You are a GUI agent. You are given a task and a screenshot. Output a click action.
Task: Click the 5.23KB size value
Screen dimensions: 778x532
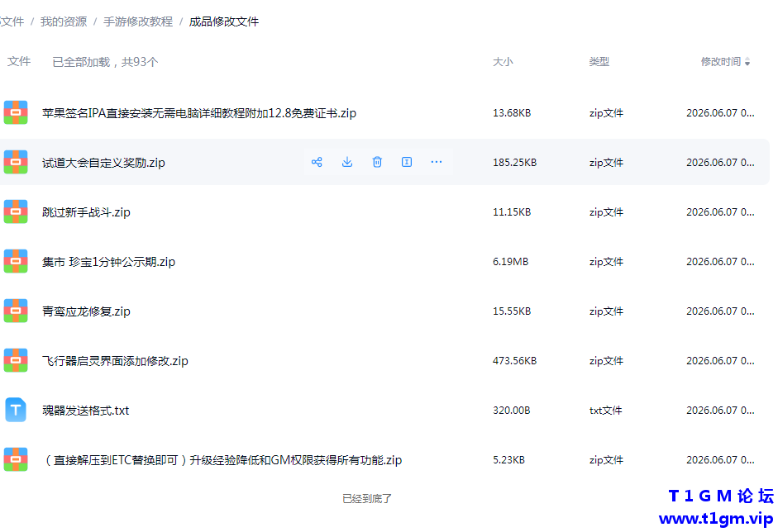508,460
